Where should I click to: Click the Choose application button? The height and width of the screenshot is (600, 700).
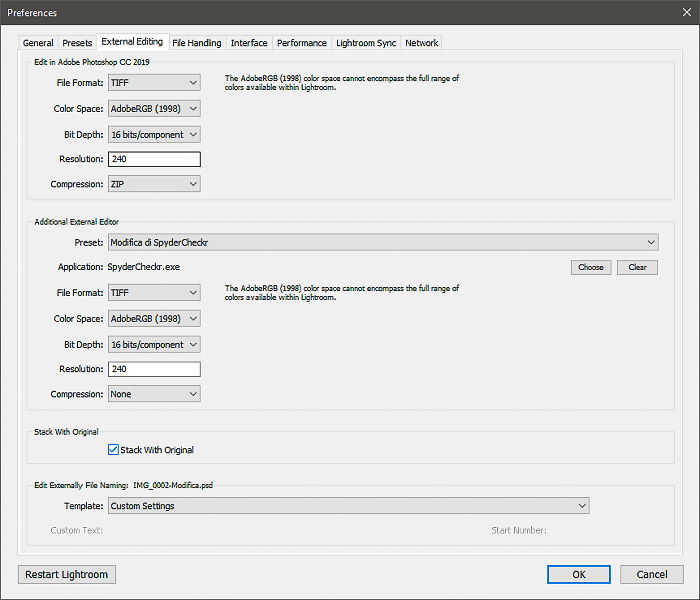pos(591,267)
